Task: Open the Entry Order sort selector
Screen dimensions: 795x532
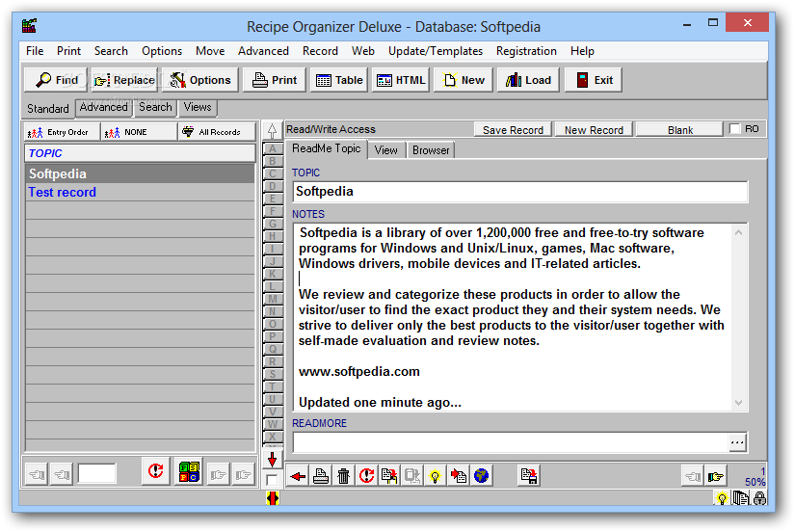Action: tap(62, 132)
